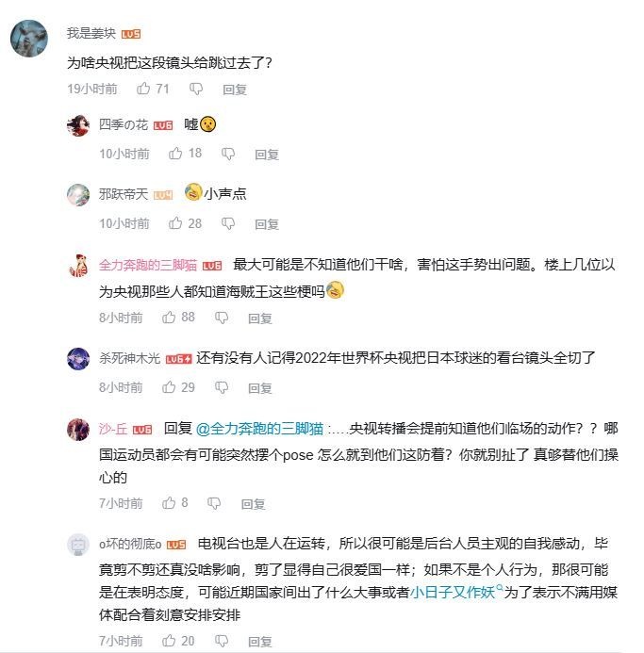Dislike 邪跃帝天's 小声点 reply

228,223
